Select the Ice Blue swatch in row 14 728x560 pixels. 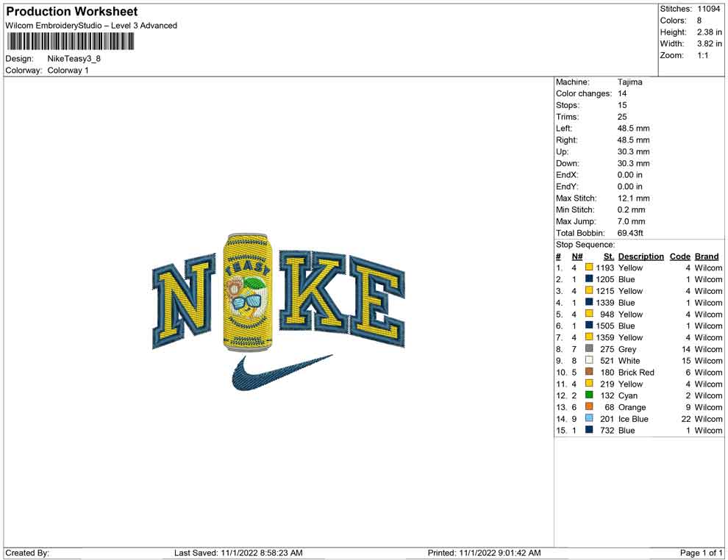tap(589, 418)
